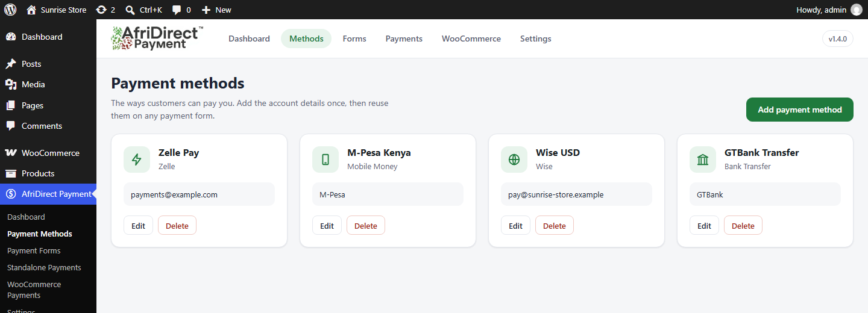Open the Ctrl+K search icon
Screen dimensions: 868x313
[130, 10]
